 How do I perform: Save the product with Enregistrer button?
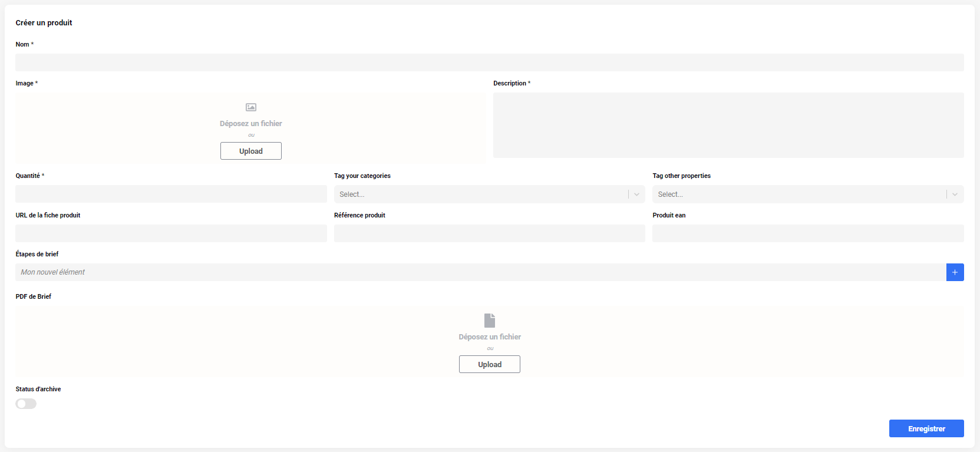[926, 428]
